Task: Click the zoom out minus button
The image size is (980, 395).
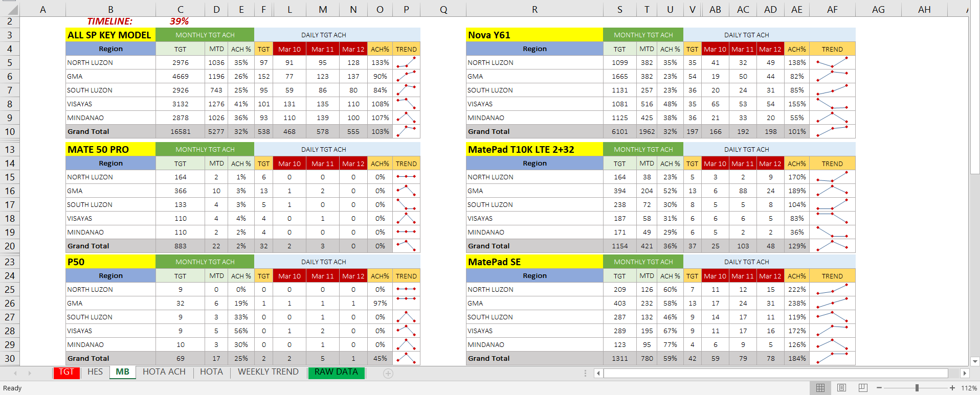Action: click(879, 388)
